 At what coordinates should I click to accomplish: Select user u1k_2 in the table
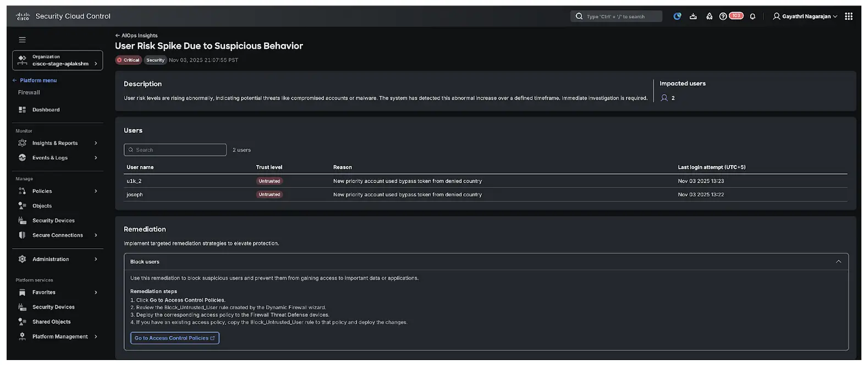click(x=134, y=181)
